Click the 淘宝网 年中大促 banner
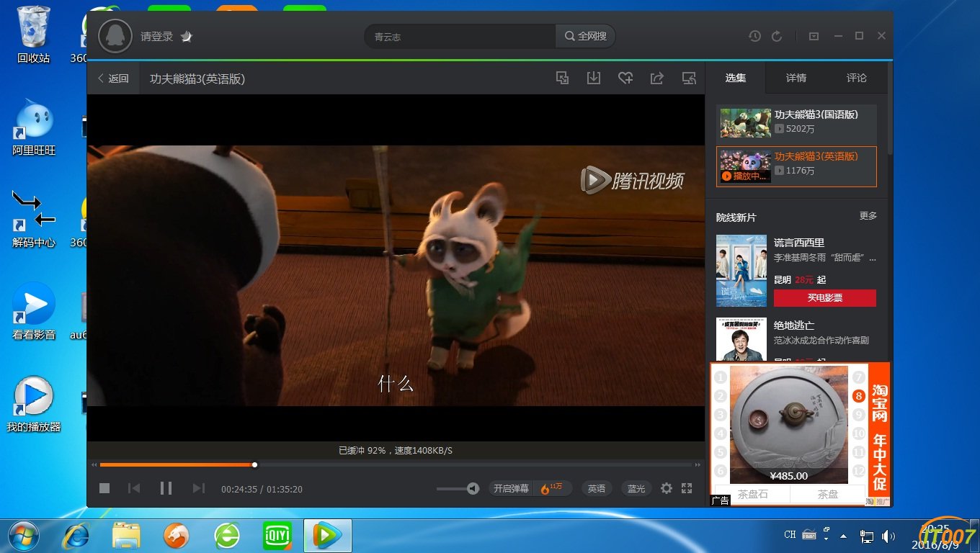Image resolution: width=980 pixels, height=553 pixels. click(x=879, y=434)
